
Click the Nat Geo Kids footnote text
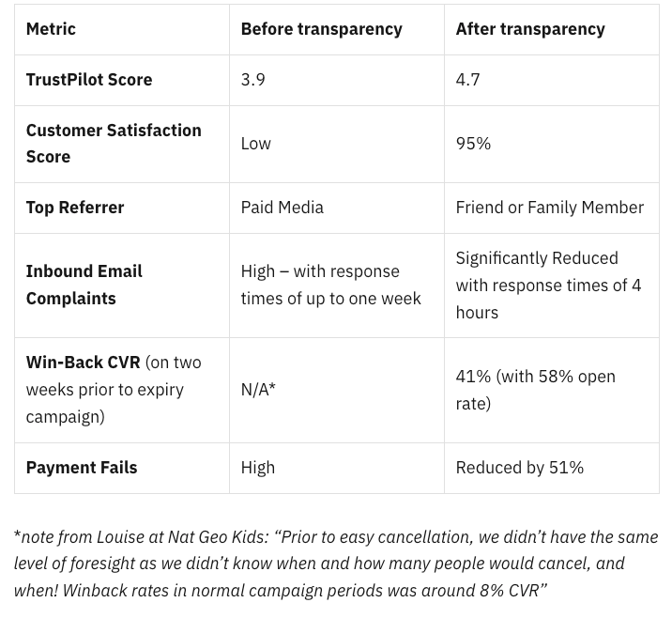336,564
